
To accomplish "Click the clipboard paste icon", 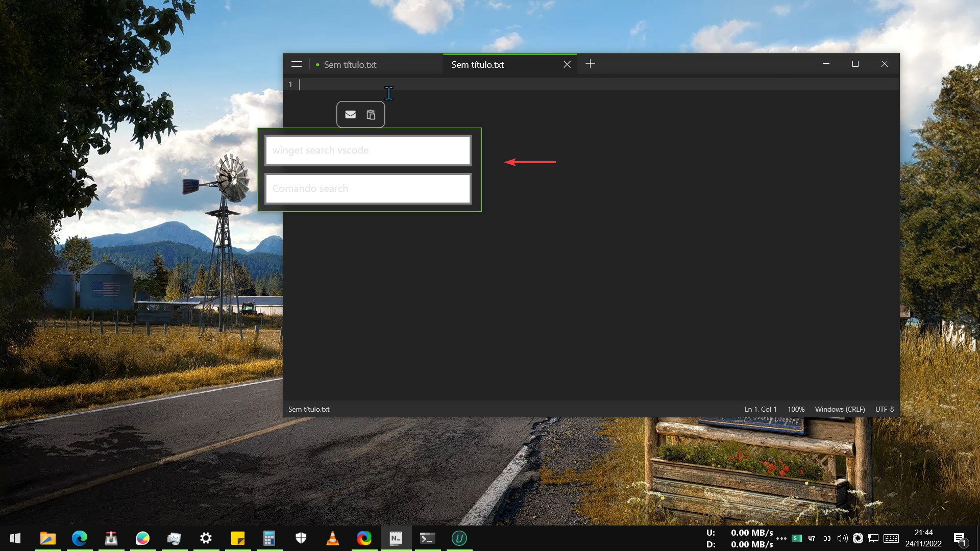I will click(x=371, y=115).
